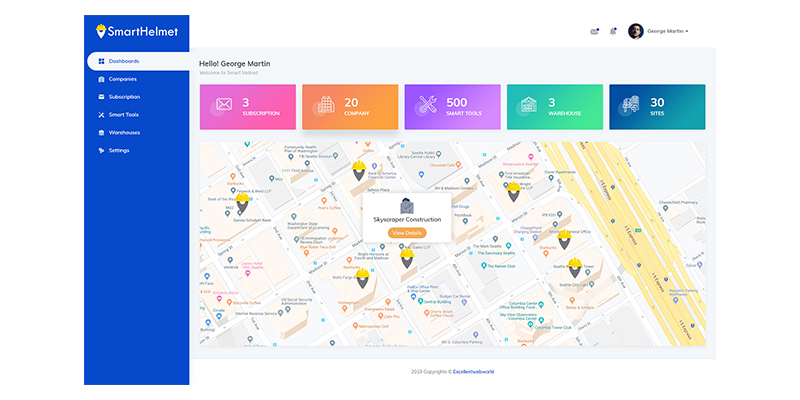Click the skyscraper building icon in popup

[407, 206]
